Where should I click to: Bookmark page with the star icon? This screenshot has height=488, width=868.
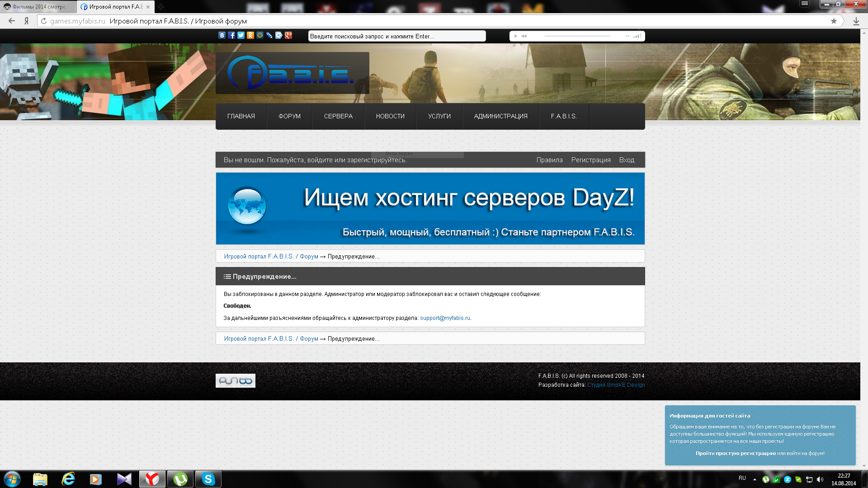point(834,21)
